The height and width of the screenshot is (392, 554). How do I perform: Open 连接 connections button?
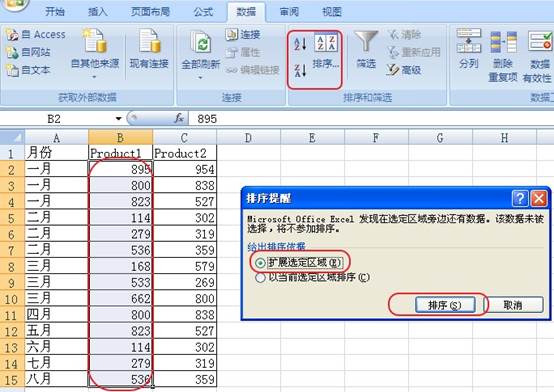click(243, 34)
